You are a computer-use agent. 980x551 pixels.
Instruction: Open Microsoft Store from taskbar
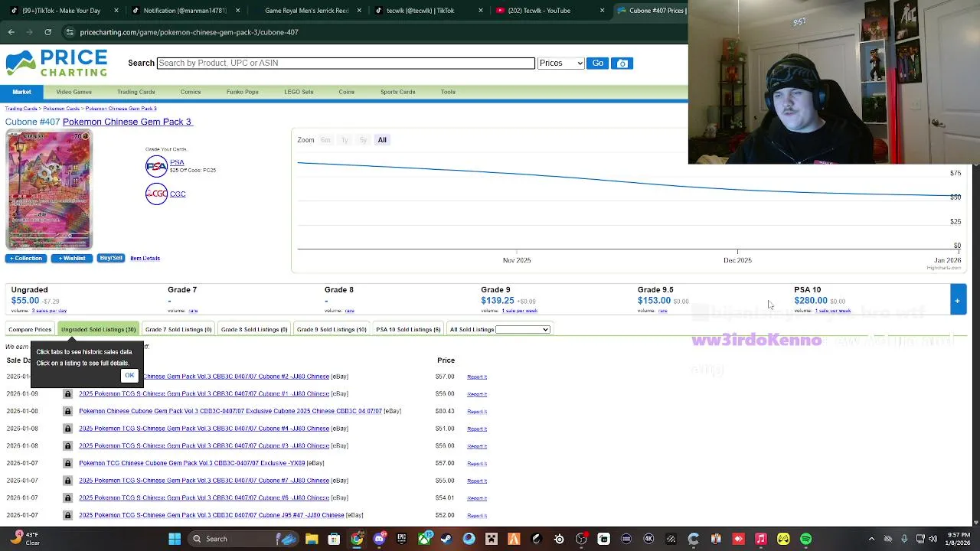pos(334,539)
